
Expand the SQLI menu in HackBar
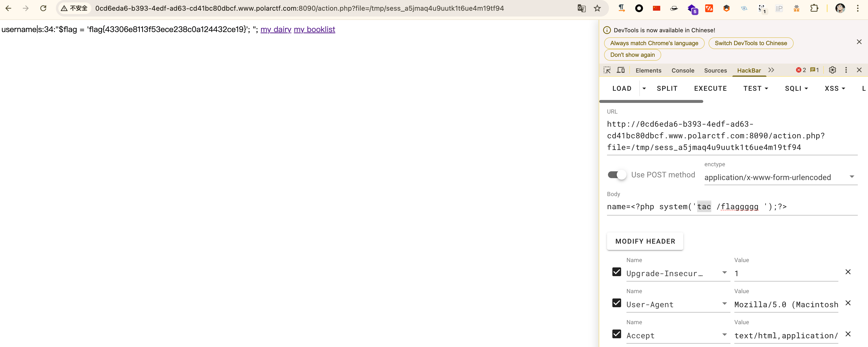(x=796, y=89)
